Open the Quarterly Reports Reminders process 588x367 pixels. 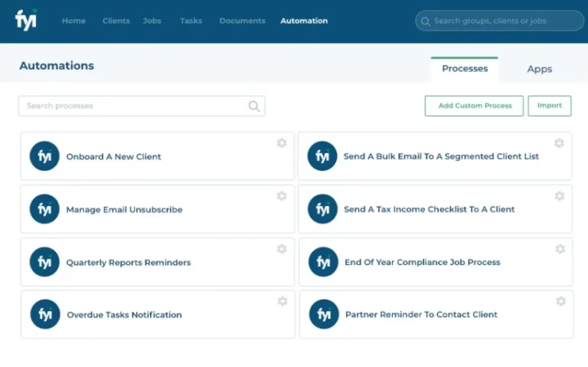128,262
